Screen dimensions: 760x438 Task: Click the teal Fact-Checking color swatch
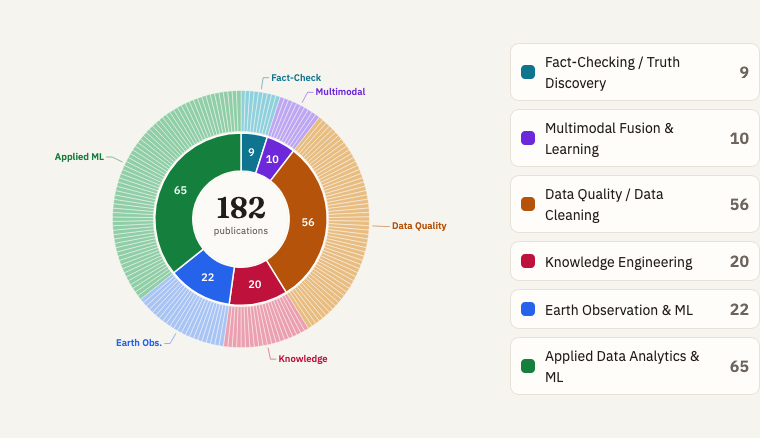click(x=528, y=72)
